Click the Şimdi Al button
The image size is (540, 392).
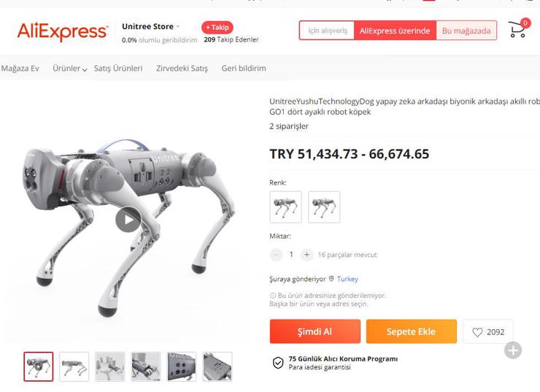[315, 331]
